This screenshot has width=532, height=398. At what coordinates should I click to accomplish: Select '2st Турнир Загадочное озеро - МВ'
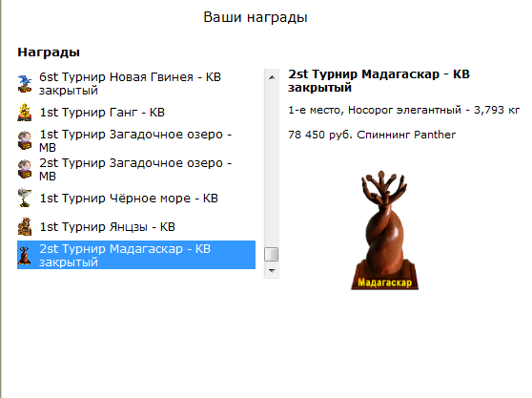[x=136, y=170]
